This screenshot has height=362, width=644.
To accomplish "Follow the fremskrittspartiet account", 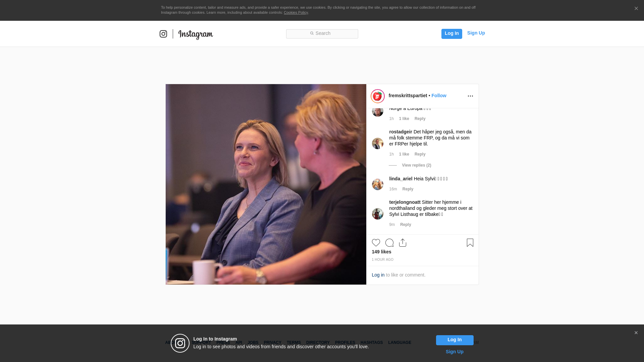I will point(439,96).
